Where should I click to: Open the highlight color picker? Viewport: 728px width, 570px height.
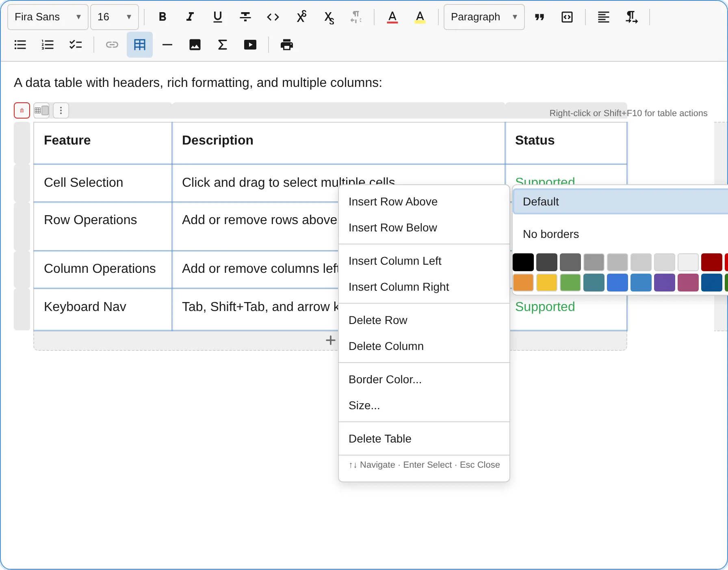tap(420, 17)
